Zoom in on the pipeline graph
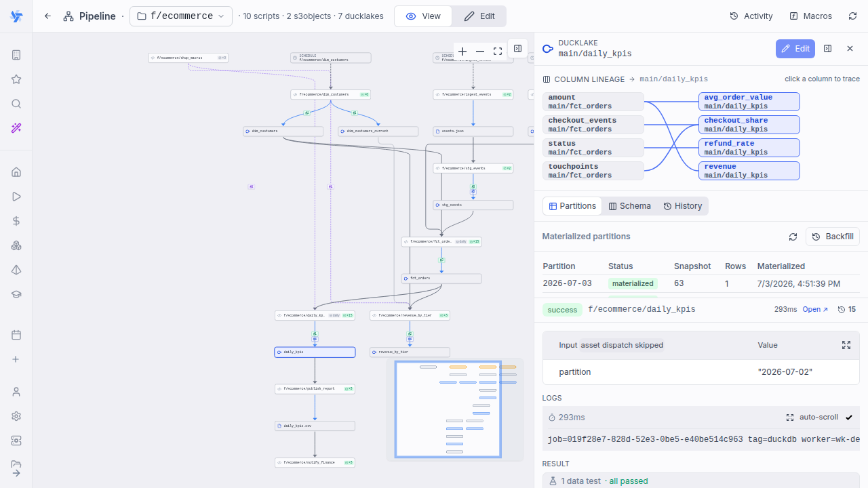Image resolution: width=868 pixels, height=488 pixels. pos(462,52)
